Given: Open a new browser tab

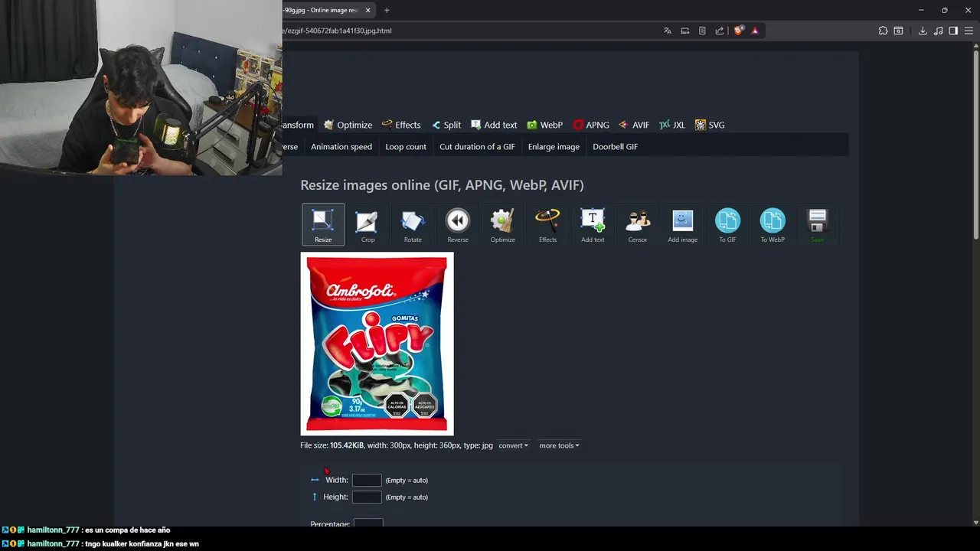Looking at the screenshot, I should pos(387,10).
